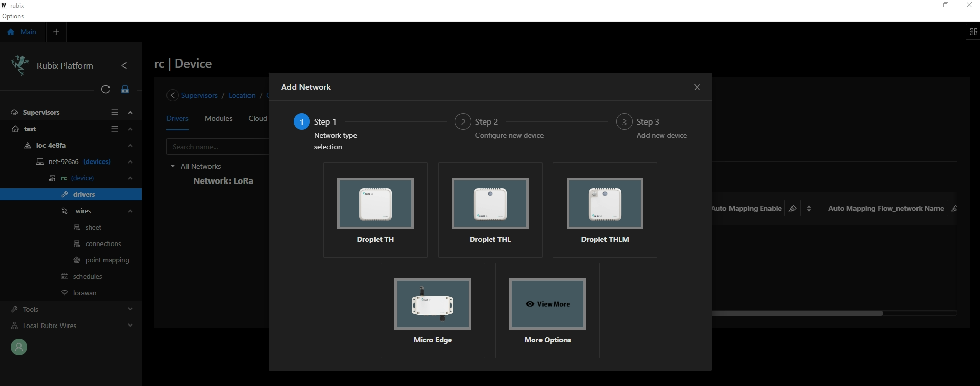Click the (device) link next to rc
This screenshot has width=980, height=386.
[x=82, y=178]
